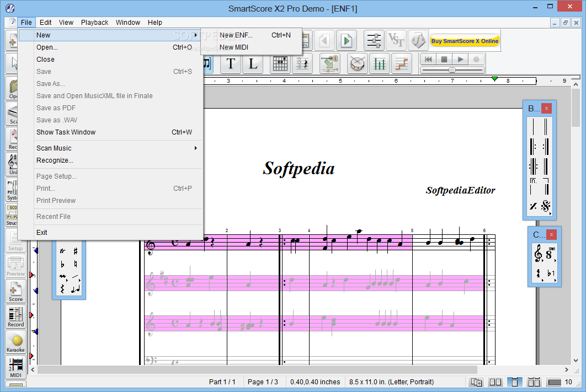The height and width of the screenshot is (392, 586).
Task: Select the Lyrics tool L icon
Action: [253, 64]
